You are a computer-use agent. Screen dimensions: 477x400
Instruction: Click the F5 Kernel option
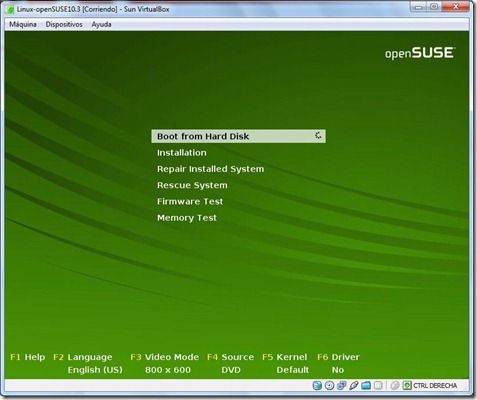(x=285, y=357)
